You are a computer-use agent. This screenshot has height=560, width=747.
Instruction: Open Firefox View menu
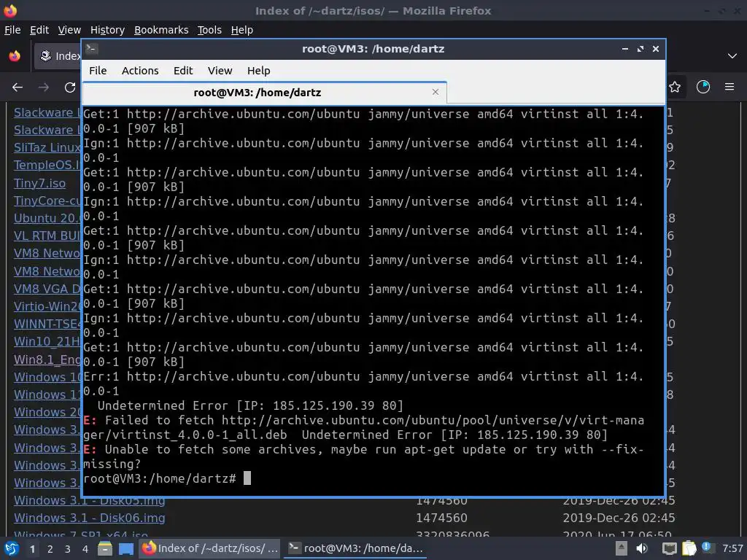[69, 30]
